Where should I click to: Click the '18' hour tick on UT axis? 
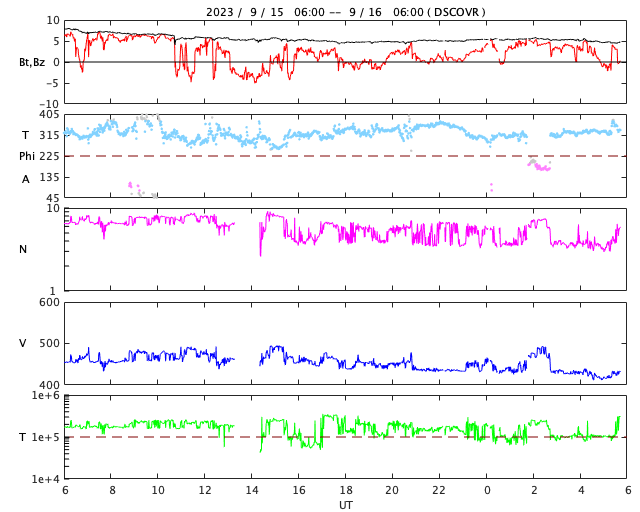345,490
